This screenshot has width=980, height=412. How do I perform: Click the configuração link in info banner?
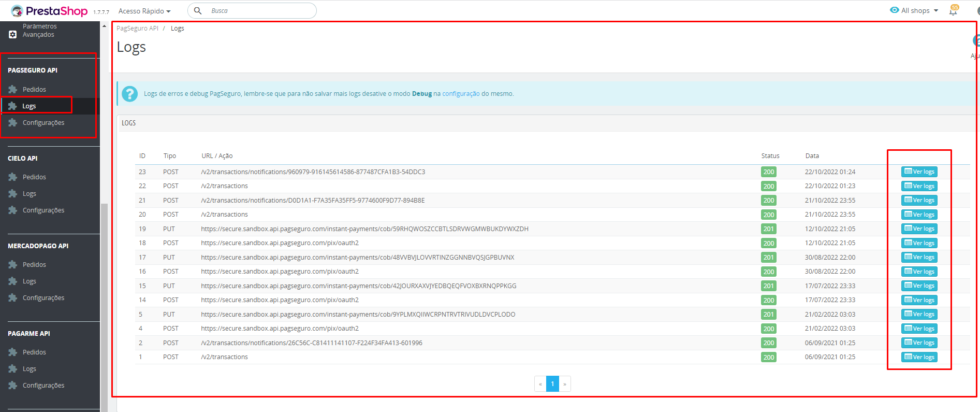click(x=461, y=94)
